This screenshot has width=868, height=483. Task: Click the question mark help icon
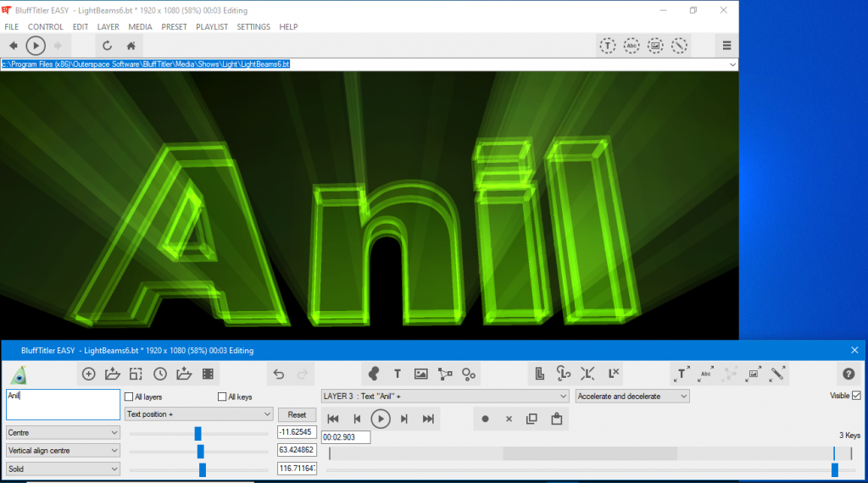(x=848, y=374)
